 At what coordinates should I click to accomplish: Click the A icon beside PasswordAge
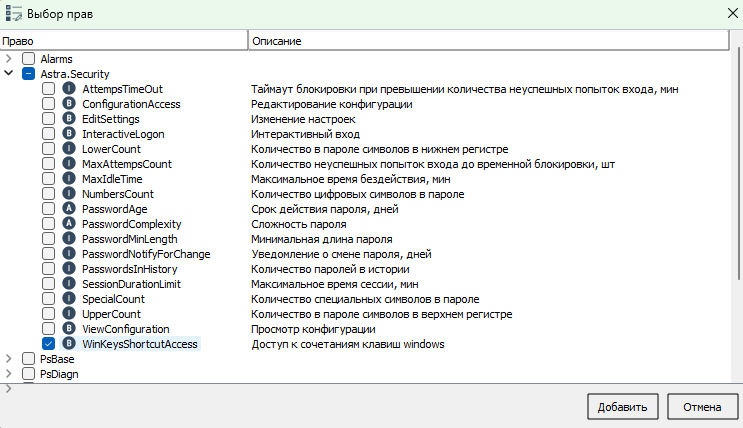(69, 209)
